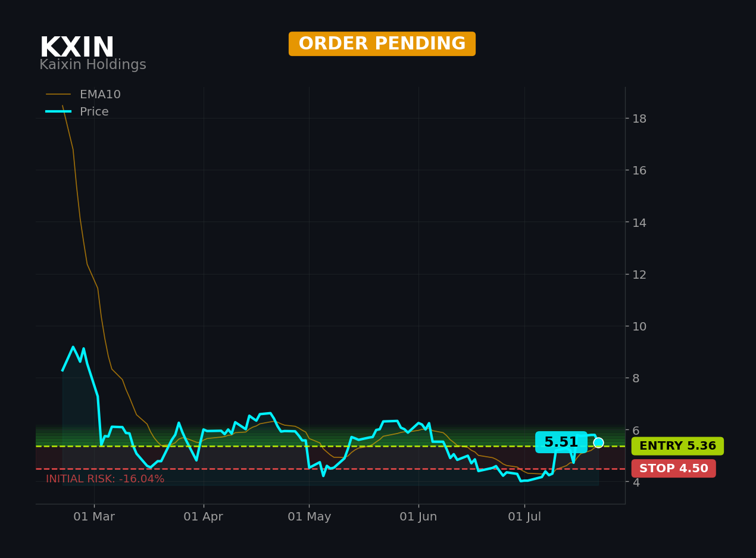The image size is (756, 558).
Task: Click the Price legend entry
Action: [77, 112]
